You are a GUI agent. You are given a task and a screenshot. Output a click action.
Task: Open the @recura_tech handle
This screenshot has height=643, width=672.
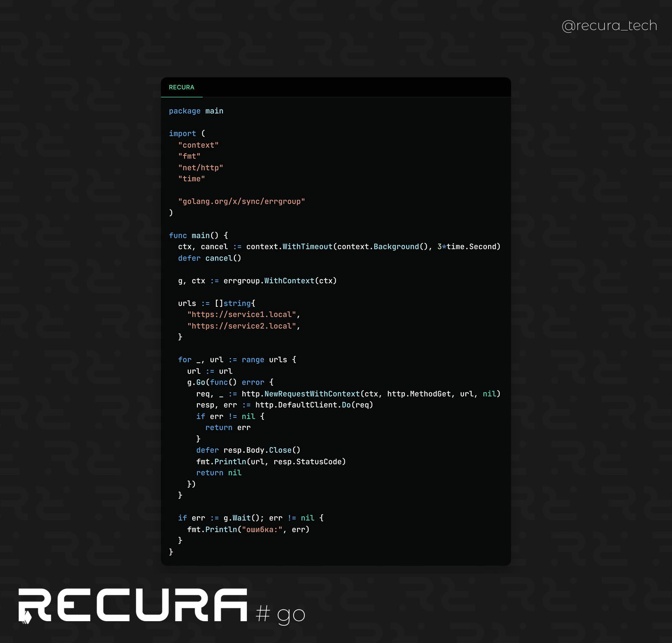point(609,26)
